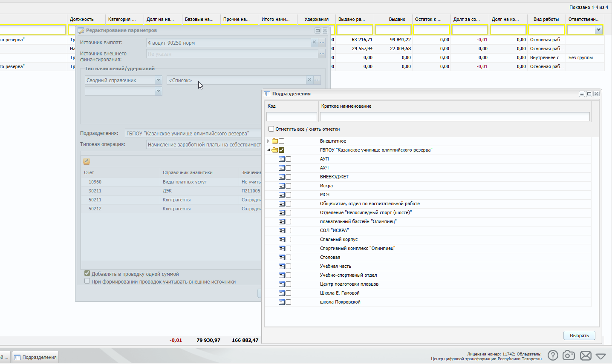Enable the Столовая checkbox
Image resolution: width=612 pixels, height=364 pixels.
click(x=289, y=258)
